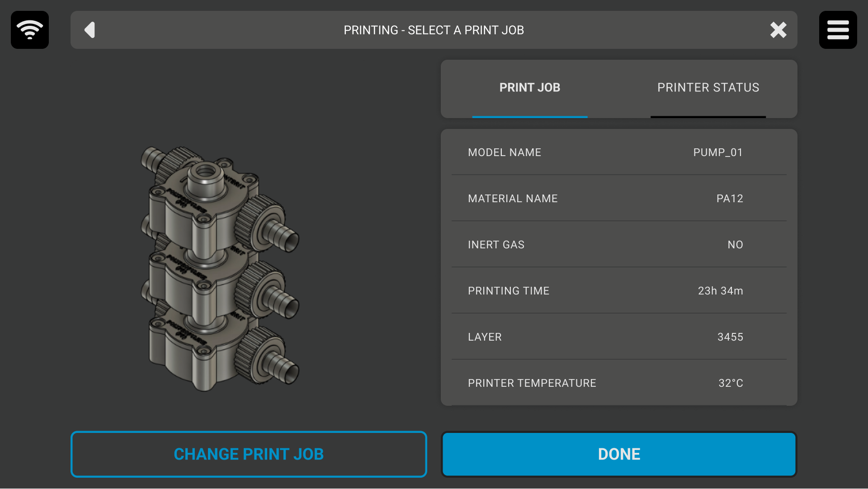The height and width of the screenshot is (489, 868).
Task: Click the 32°C temperature value
Action: coord(731,383)
